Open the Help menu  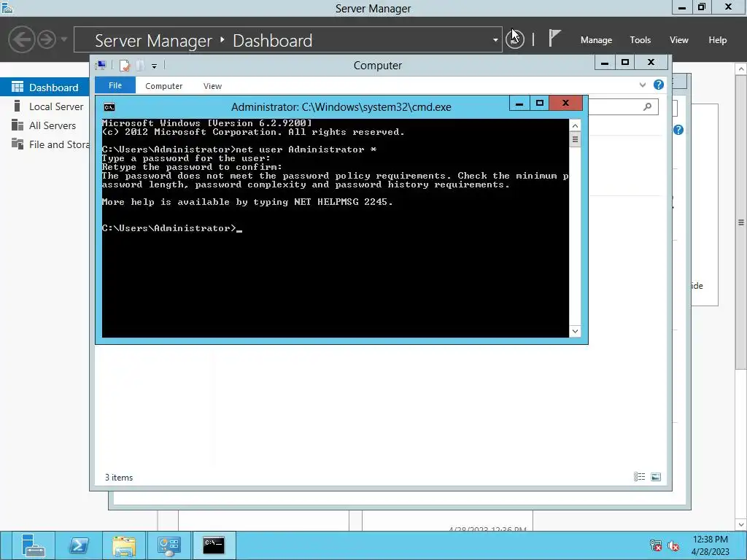tap(718, 40)
